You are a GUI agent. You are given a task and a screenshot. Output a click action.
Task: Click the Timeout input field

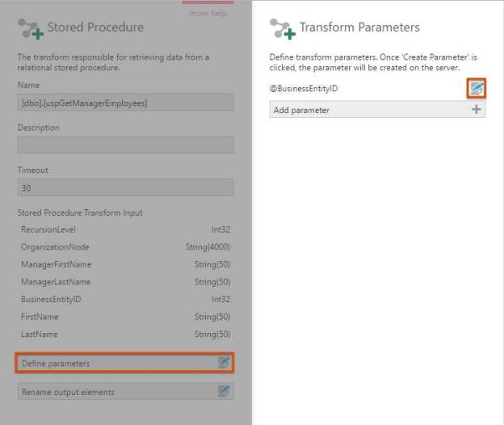[125, 187]
